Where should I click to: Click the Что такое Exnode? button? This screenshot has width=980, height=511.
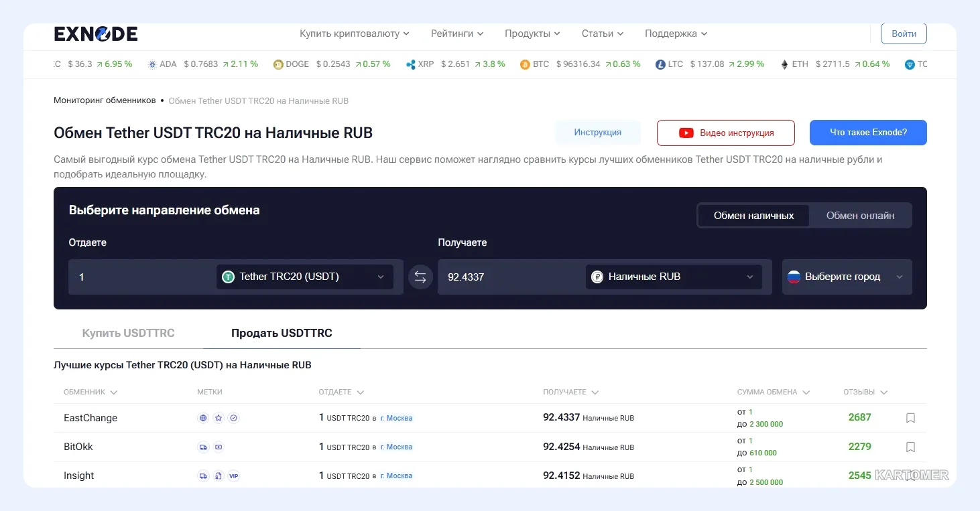click(x=868, y=133)
